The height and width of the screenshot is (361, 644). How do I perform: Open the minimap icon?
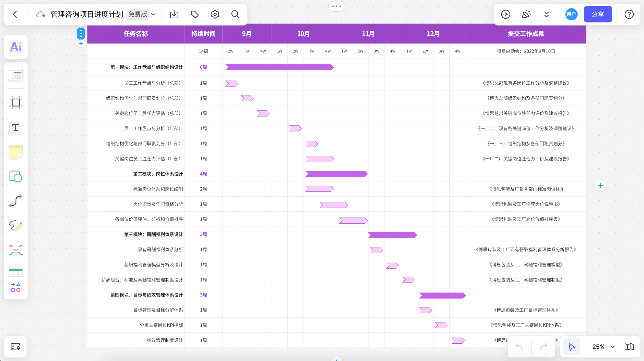[629, 347]
